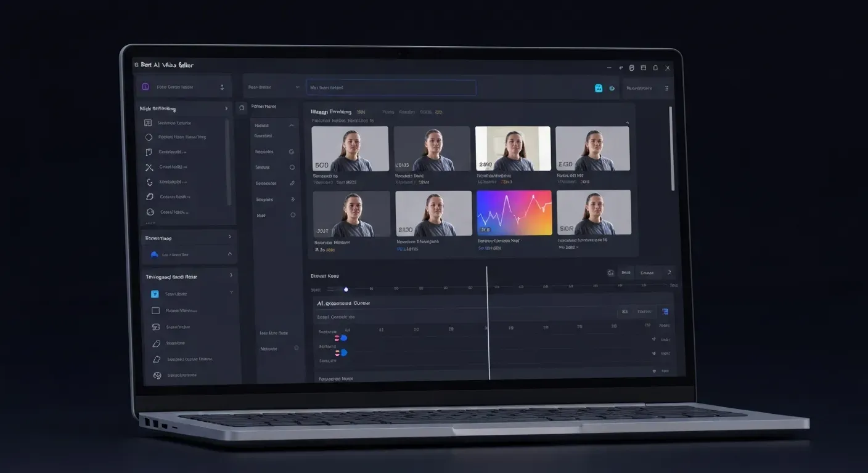This screenshot has width=868, height=473.
Task: Toggle the blue checkbox in the lower sidebar section
Action: [x=155, y=294]
